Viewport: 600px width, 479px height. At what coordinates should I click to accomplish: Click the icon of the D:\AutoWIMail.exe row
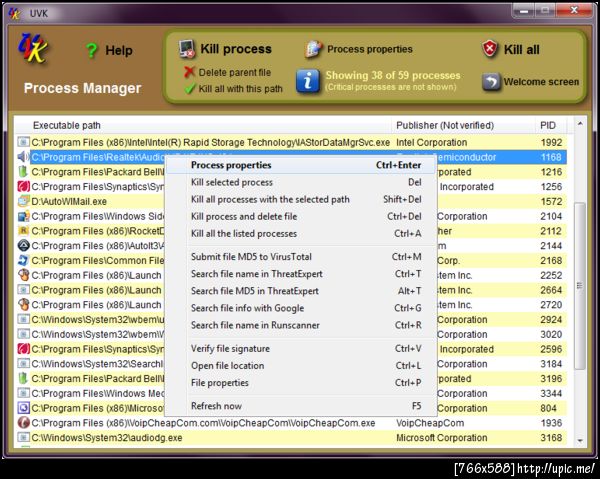coord(23,201)
